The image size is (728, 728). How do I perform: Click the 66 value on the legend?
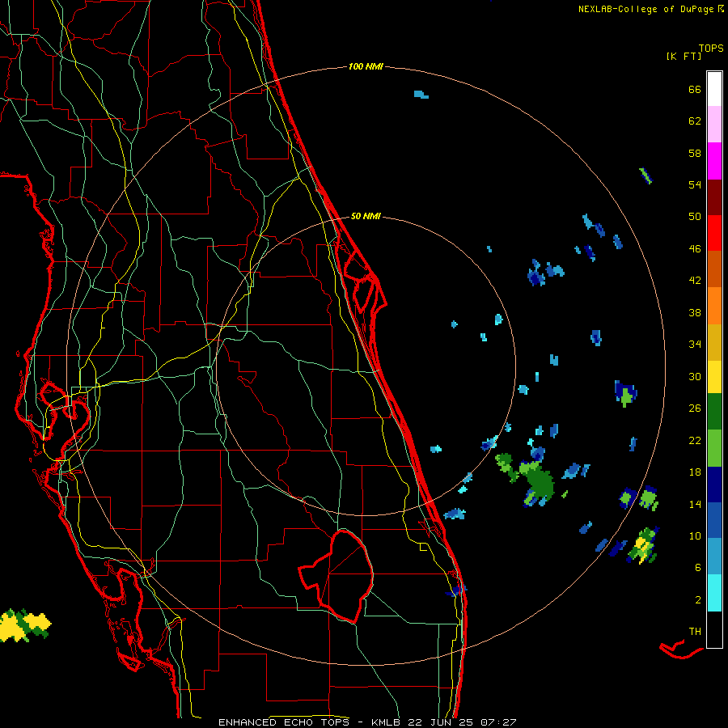[x=695, y=89]
